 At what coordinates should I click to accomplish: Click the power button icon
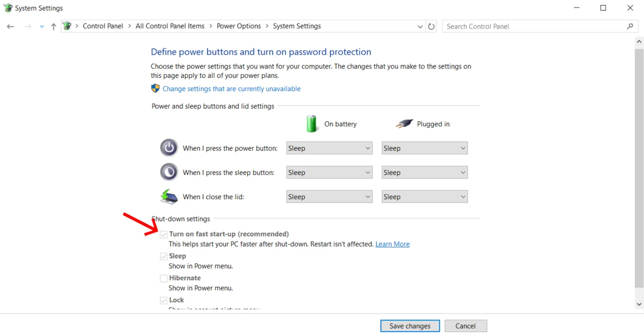coord(169,147)
